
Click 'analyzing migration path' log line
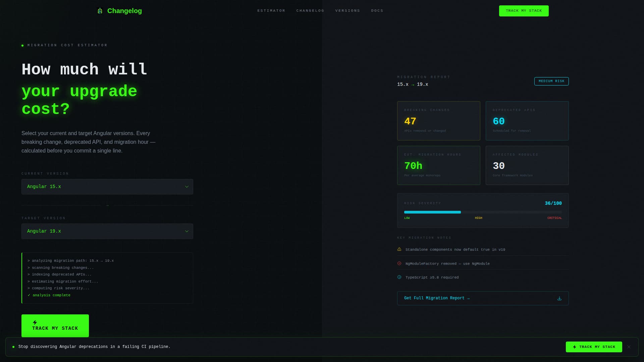pyautogui.click(x=70, y=261)
